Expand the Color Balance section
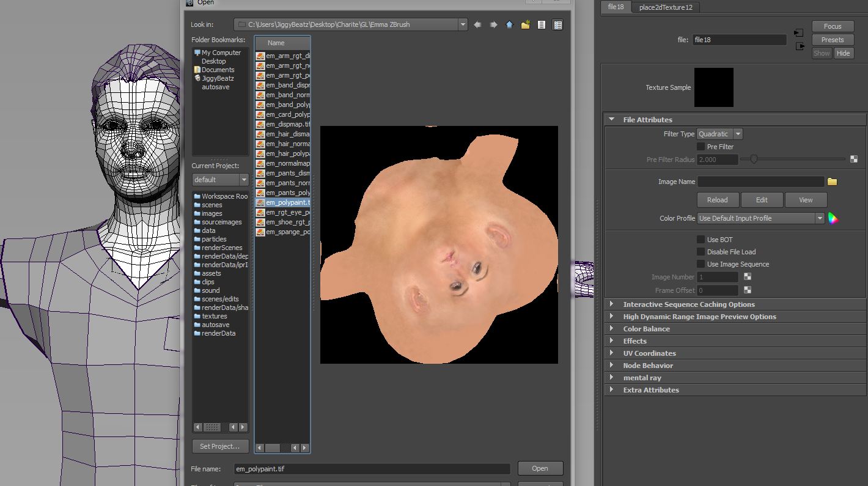 click(x=646, y=329)
